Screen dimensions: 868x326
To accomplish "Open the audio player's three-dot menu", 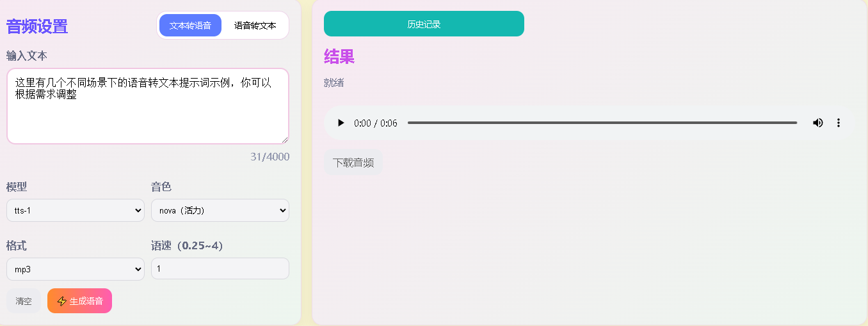I will 839,123.
